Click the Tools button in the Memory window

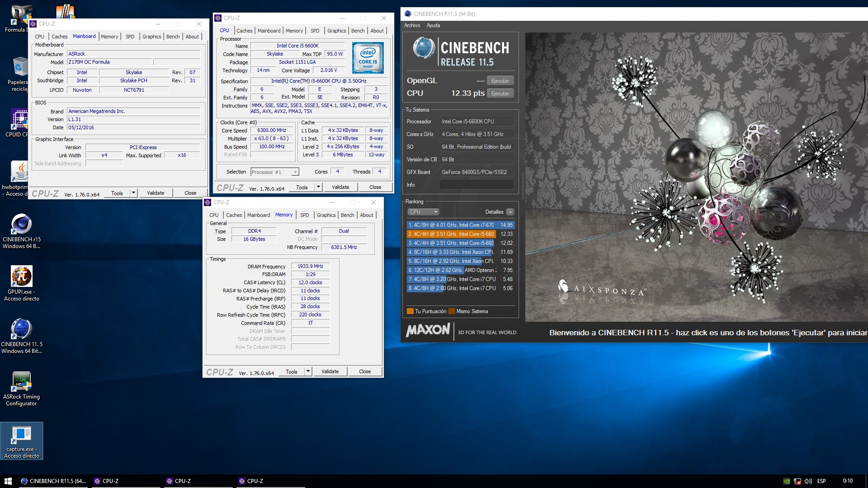tap(292, 371)
